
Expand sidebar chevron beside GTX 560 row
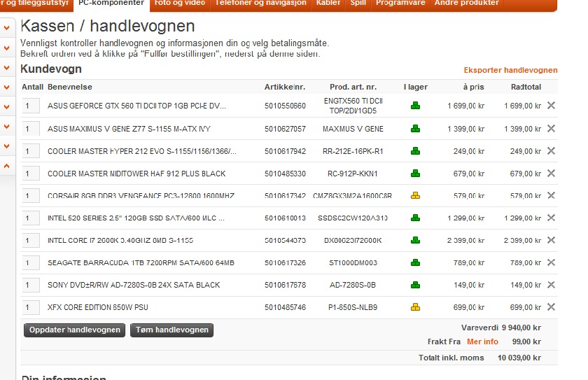tap(7, 107)
